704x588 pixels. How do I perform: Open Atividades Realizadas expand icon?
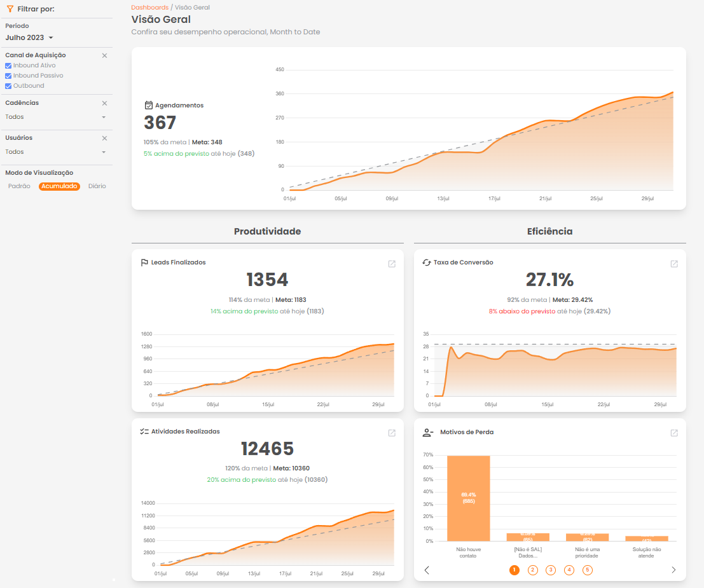click(392, 433)
